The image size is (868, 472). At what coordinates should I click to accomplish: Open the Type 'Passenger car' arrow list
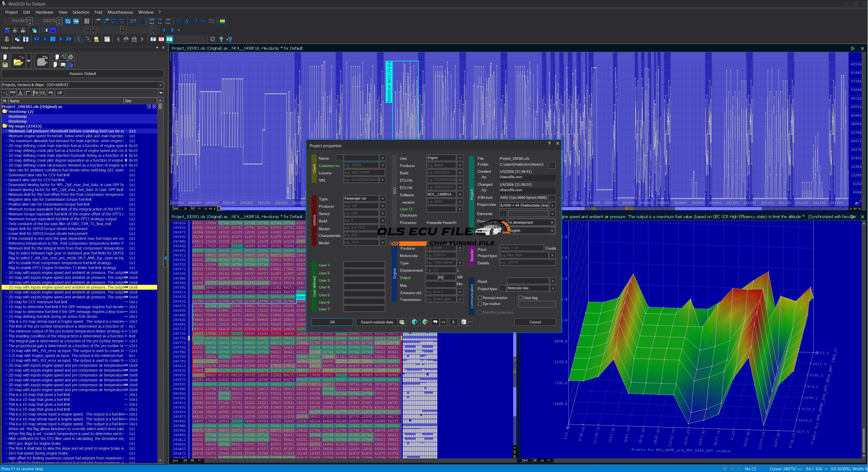382,198
